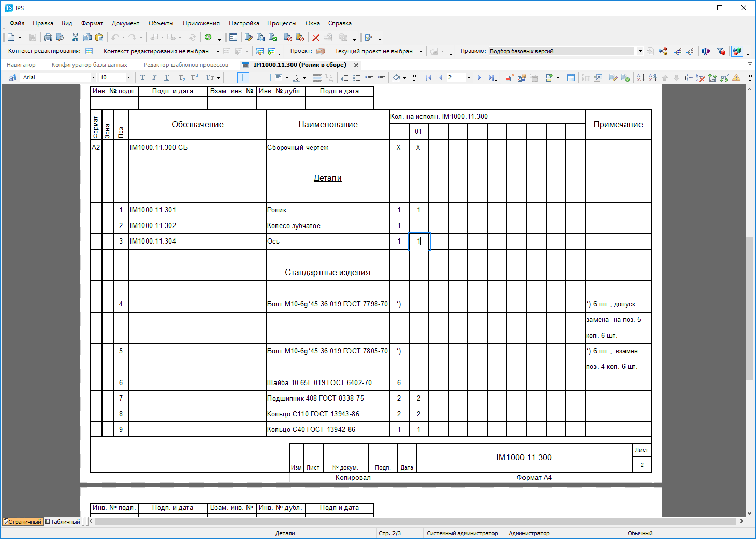The height and width of the screenshot is (539, 756).
Task: Toggle center text alignment
Action: pos(242,78)
